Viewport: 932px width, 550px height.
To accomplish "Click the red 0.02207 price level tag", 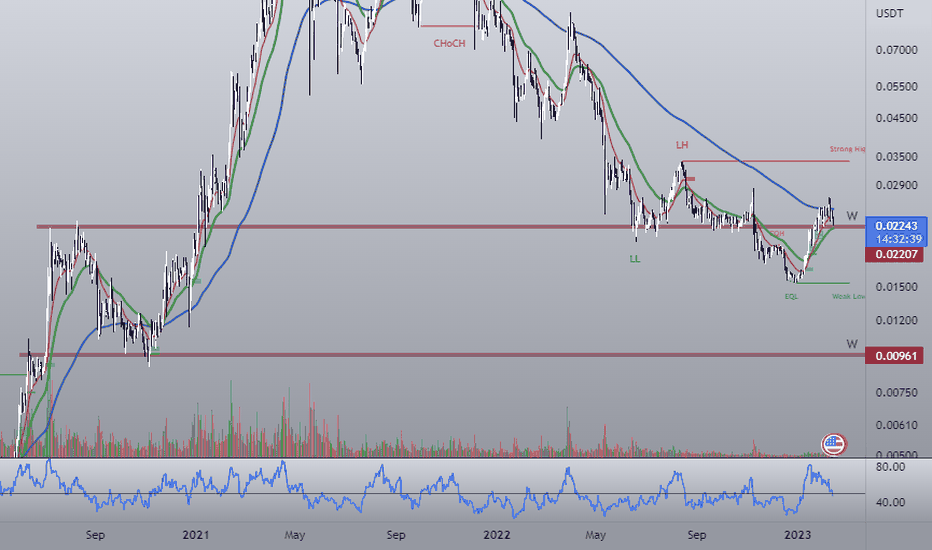I will (x=894, y=254).
